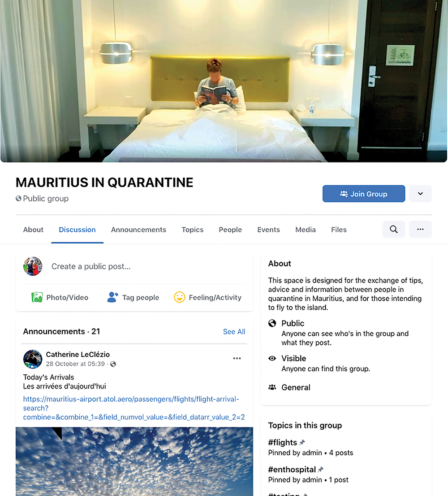The image size is (448, 496).
Task: Open the #enthospital topic
Action: tap(292, 470)
